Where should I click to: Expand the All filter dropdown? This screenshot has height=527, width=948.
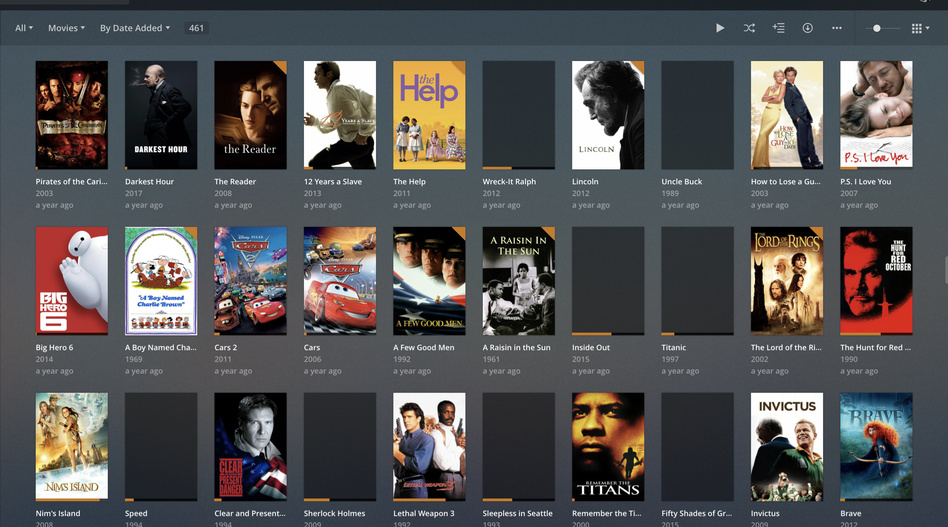pyautogui.click(x=24, y=28)
